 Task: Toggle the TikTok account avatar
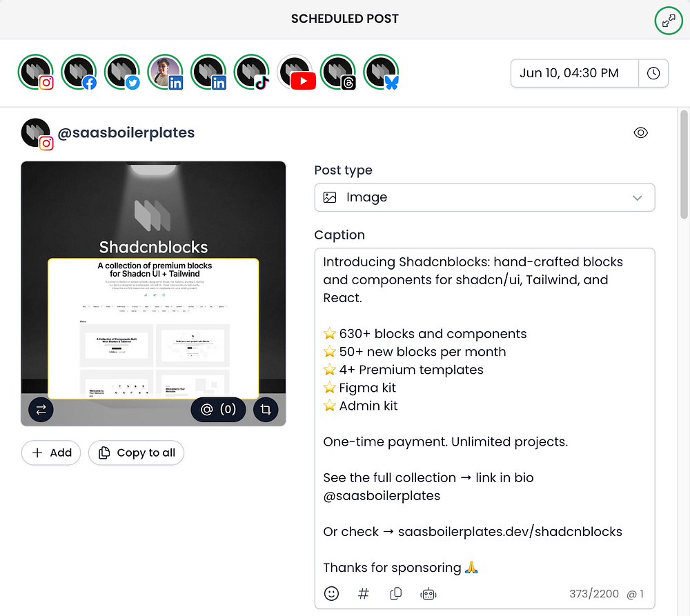(x=251, y=72)
